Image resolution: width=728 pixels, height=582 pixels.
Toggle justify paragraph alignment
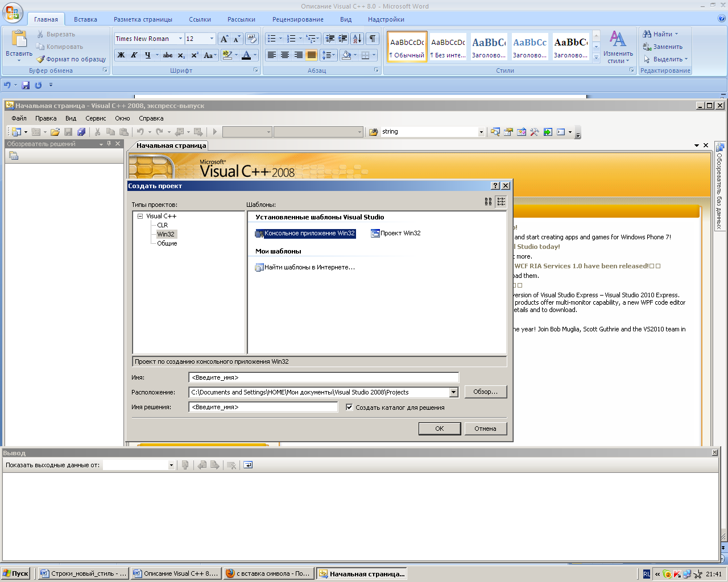point(312,55)
